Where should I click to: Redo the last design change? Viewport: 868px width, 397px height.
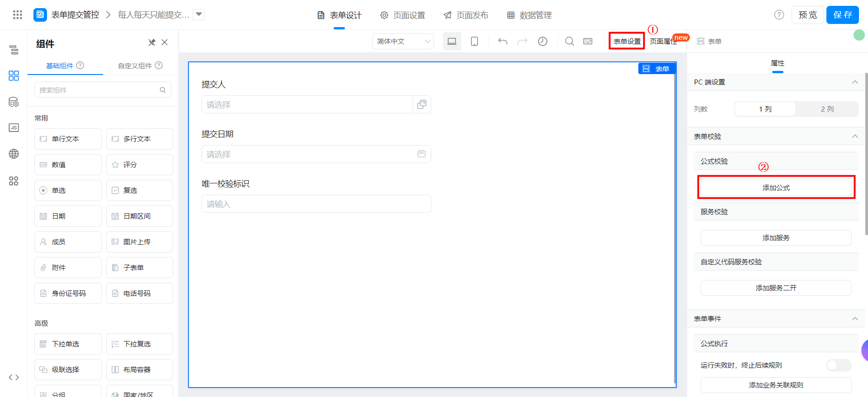(522, 41)
